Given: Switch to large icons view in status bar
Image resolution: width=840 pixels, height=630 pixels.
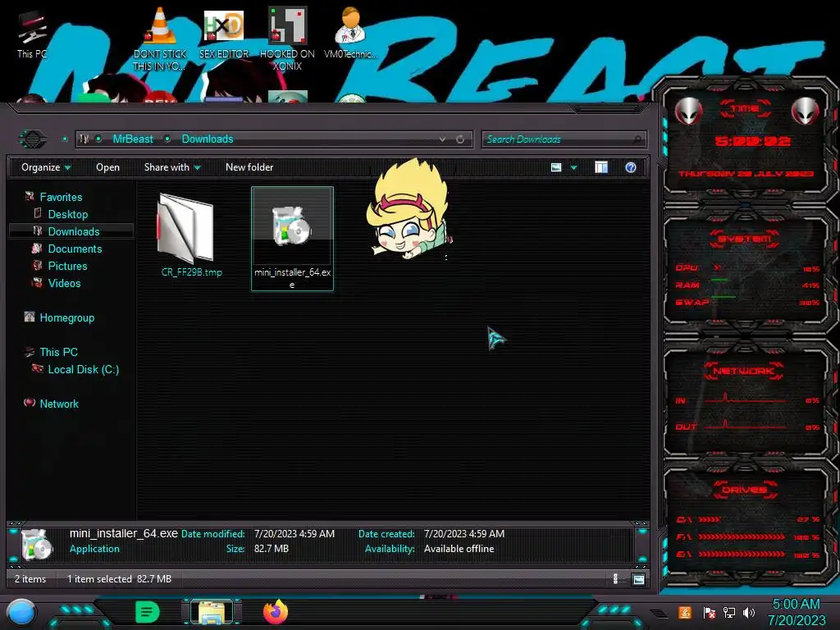Looking at the screenshot, I should [638, 579].
